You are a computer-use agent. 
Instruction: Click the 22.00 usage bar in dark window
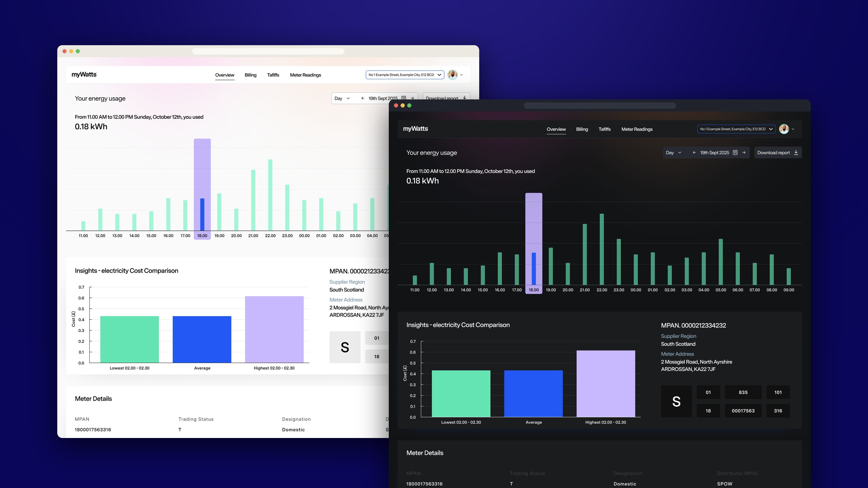(x=602, y=249)
